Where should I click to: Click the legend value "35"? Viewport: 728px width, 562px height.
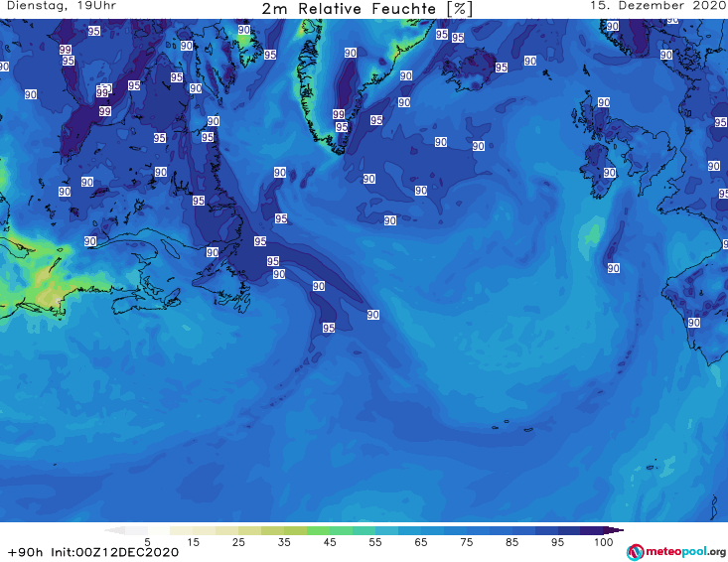click(x=284, y=542)
